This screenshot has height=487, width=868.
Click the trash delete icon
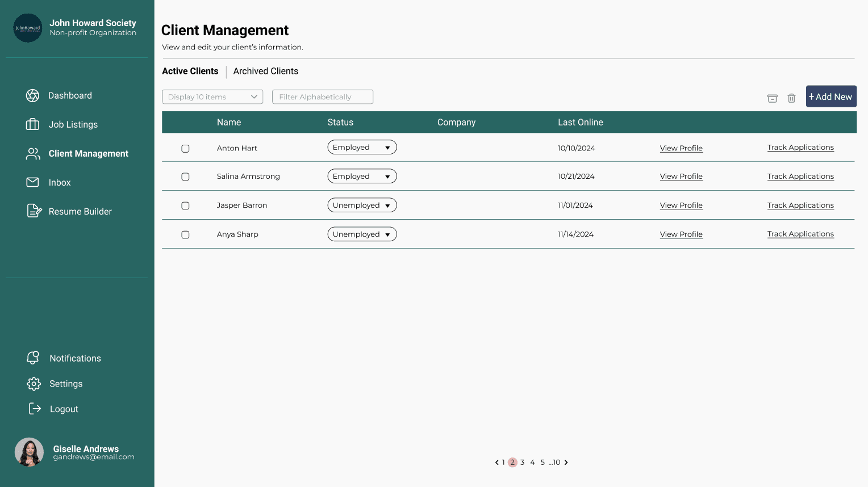click(x=791, y=98)
